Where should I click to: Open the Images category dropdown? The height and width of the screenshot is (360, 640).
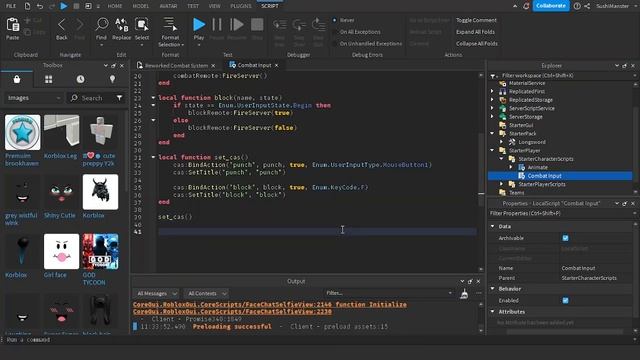coord(33,98)
